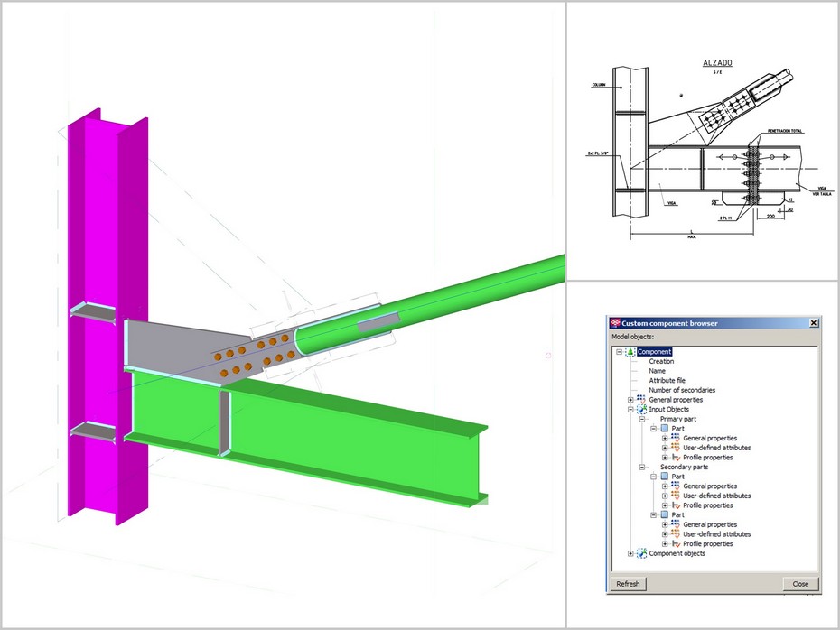Image resolution: width=840 pixels, height=630 pixels.
Task: Select the Attribute file row
Action: pyautogui.click(x=667, y=381)
